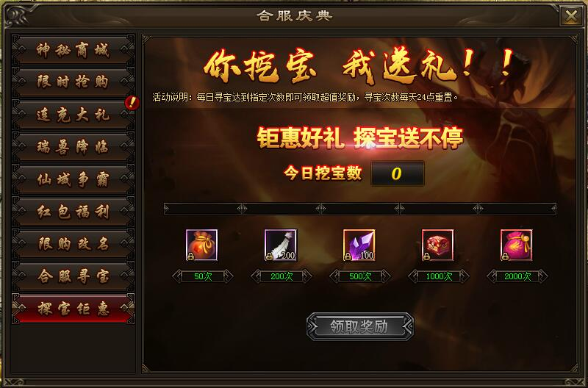Close the 合服庆典 window
588x388 pixels.
pyautogui.click(x=571, y=16)
